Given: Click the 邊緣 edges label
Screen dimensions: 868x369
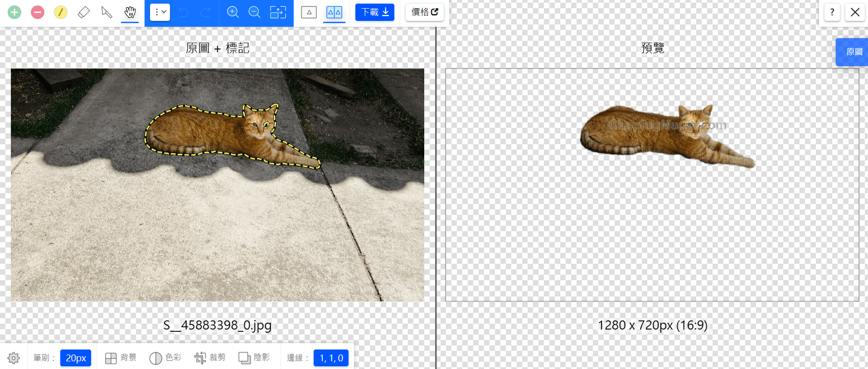Looking at the screenshot, I should pyautogui.click(x=298, y=358).
